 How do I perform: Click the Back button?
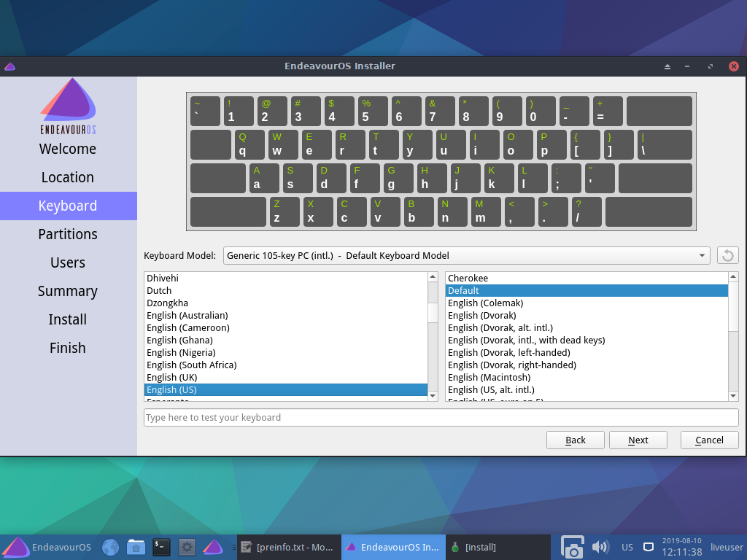[575, 440]
